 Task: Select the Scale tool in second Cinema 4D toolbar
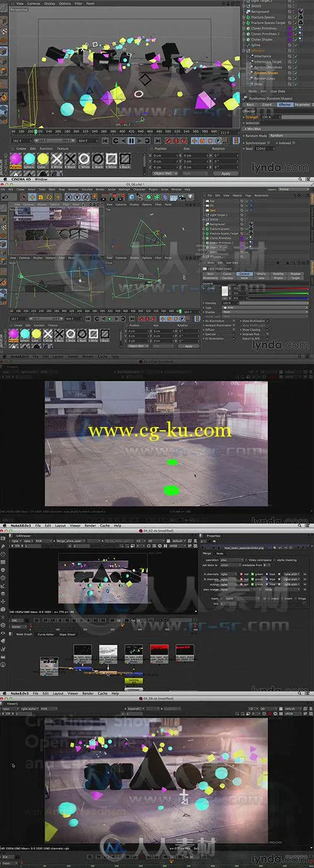pyautogui.click(x=40, y=197)
